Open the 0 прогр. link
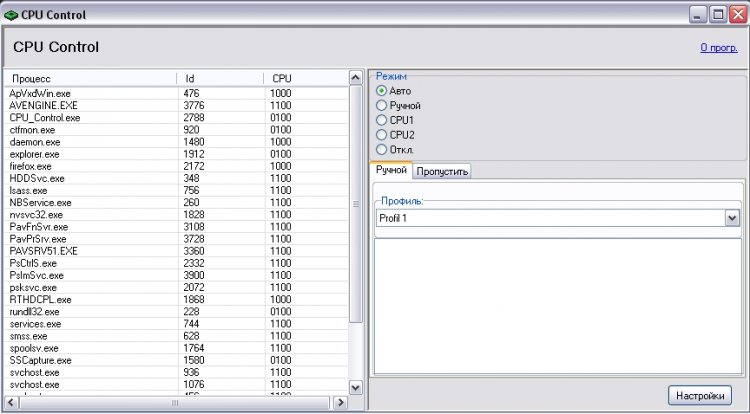 point(719,47)
